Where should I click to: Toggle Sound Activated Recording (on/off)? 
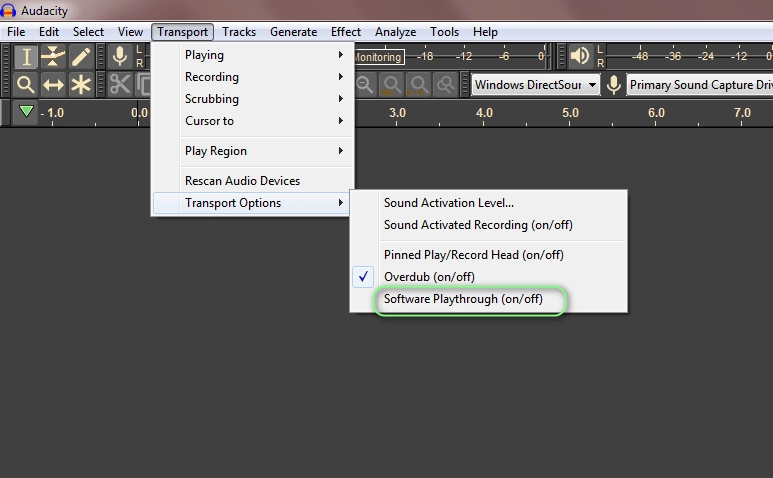[x=478, y=225]
